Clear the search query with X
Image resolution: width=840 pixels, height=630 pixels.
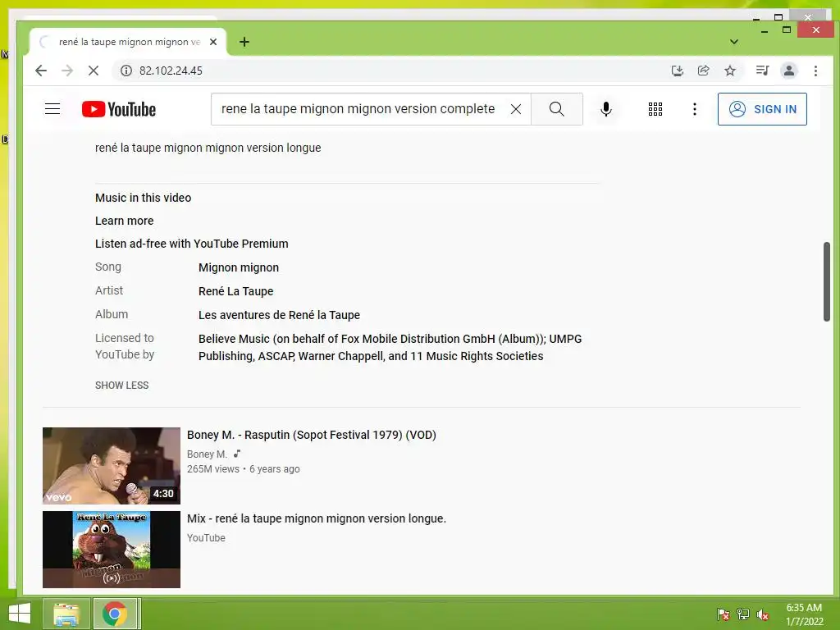click(516, 109)
